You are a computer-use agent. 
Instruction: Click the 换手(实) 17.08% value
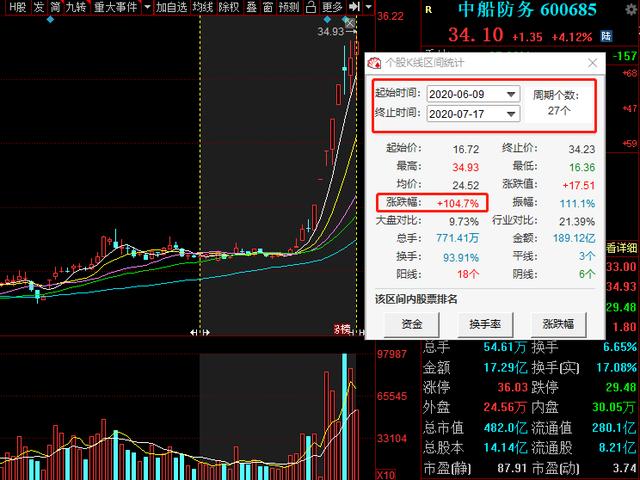[x=616, y=367]
